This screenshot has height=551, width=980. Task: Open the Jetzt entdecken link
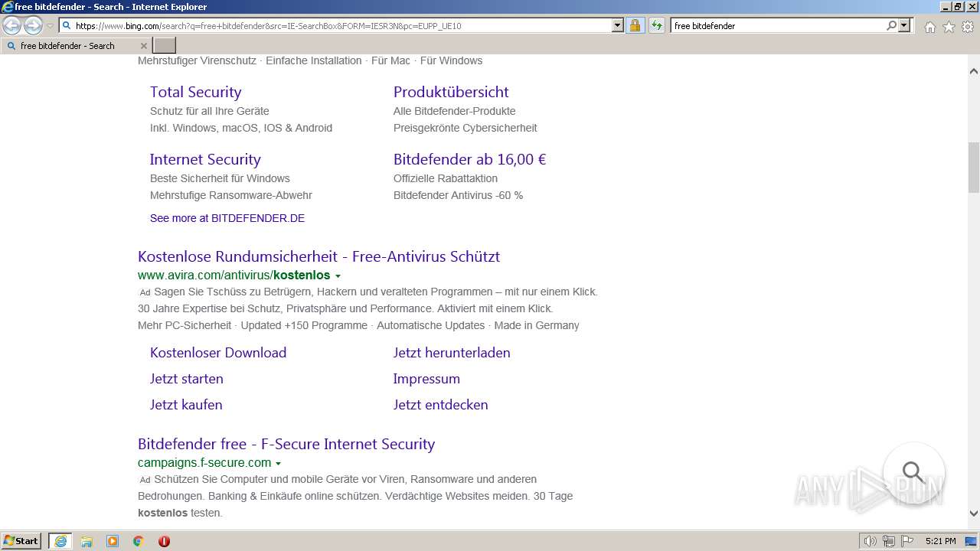(440, 405)
